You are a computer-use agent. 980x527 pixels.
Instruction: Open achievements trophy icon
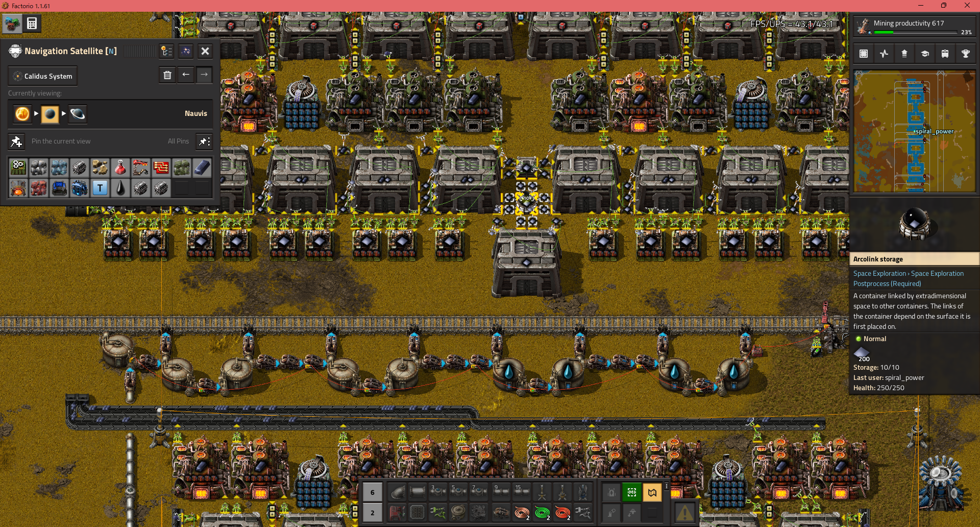click(x=966, y=54)
